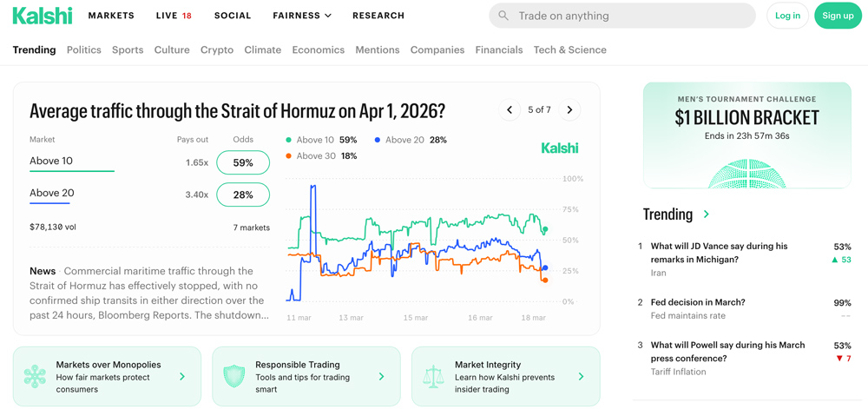Click the Responsible Trading shield icon
Image resolution: width=868 pixels, height=409 pixels.
tap(233, 376)
